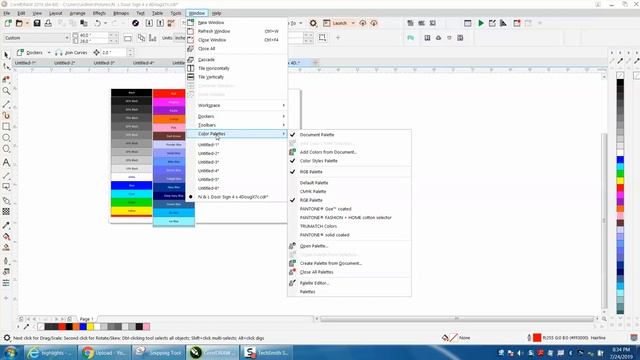Click the Page 1 tab
Screen dimensions: 640x360
(x=87, y=319)
